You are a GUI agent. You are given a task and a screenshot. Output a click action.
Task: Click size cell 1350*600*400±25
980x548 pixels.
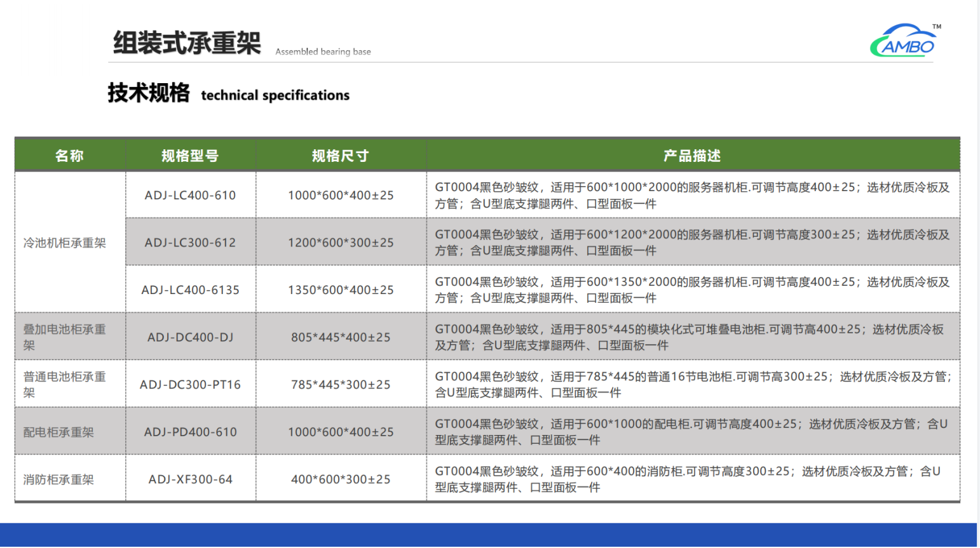click(341, 290)
